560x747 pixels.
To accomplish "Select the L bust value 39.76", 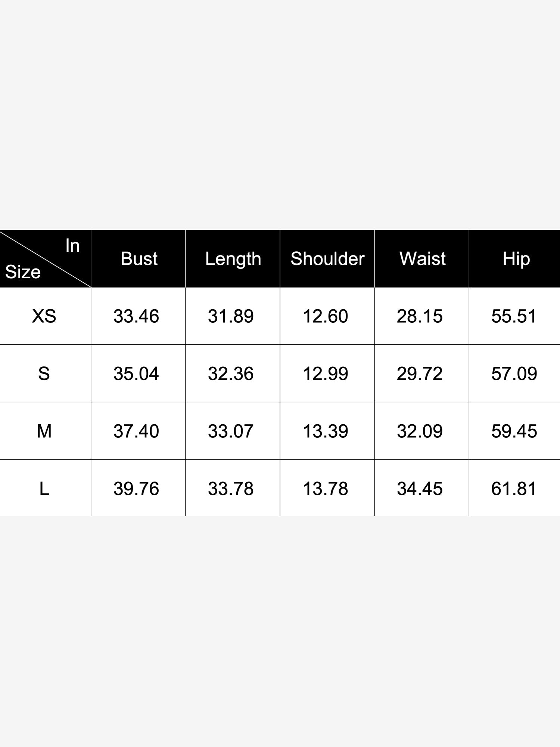I will [x=136, y=489].
